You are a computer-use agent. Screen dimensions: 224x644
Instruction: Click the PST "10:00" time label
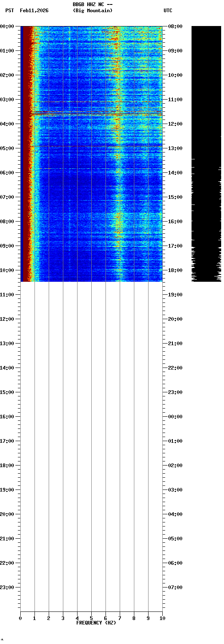[x=7, y=270]
